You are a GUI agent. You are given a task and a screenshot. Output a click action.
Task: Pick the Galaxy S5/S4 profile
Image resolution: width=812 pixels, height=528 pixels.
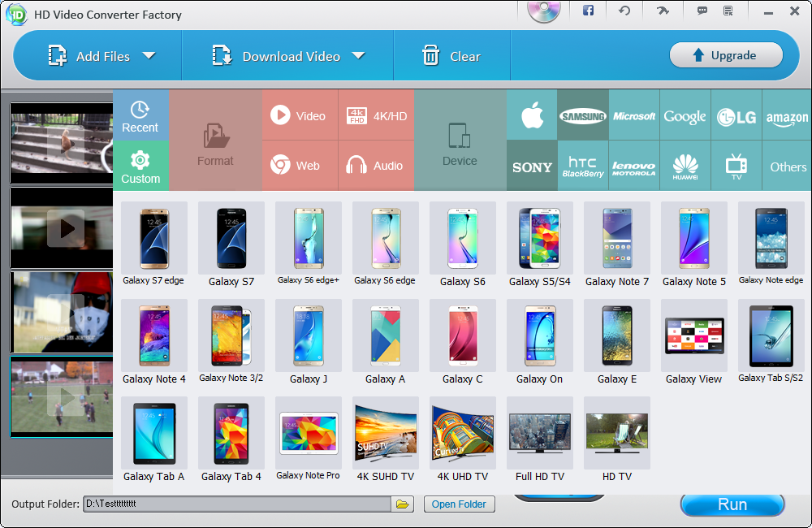coord(540,245)
